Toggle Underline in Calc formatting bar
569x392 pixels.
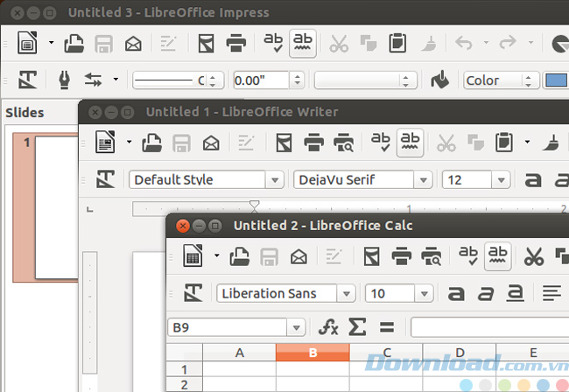click(x=516, y=293)
